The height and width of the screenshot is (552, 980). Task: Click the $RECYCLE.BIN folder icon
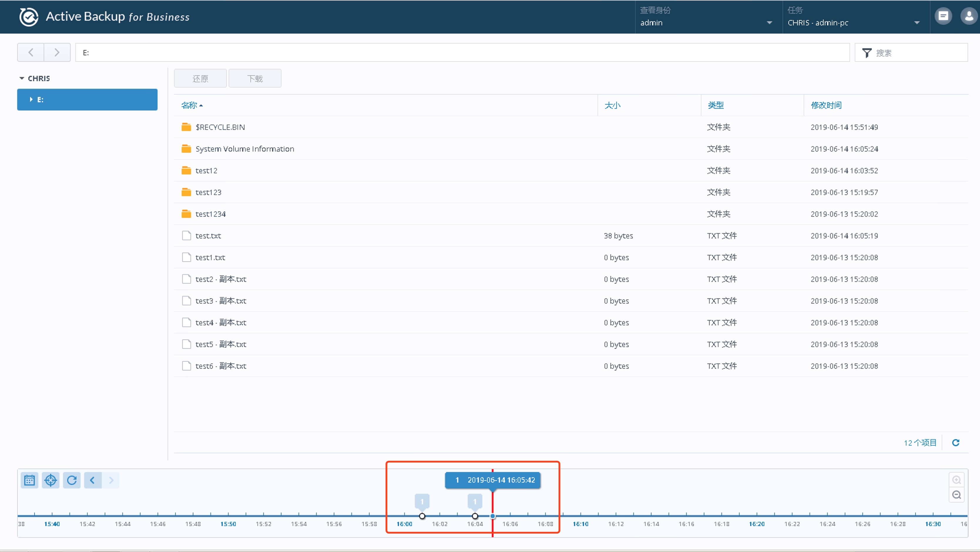[x=186, y=127]
